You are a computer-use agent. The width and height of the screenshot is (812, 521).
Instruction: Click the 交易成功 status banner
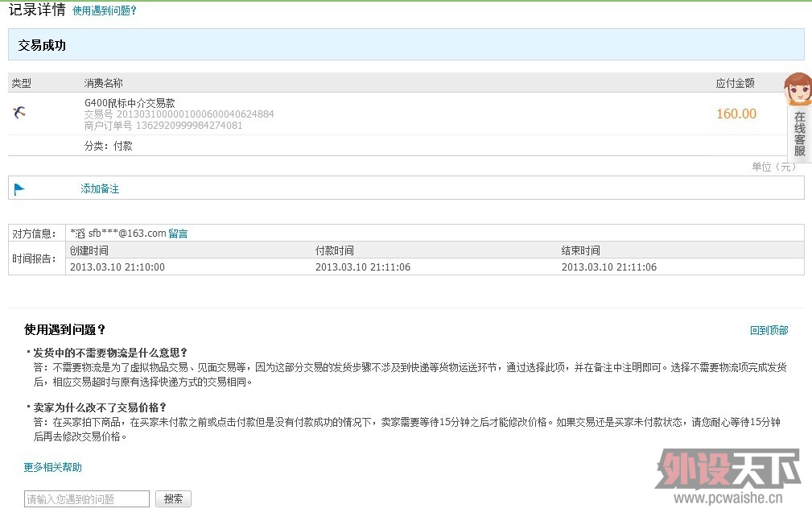coord(42,46)
